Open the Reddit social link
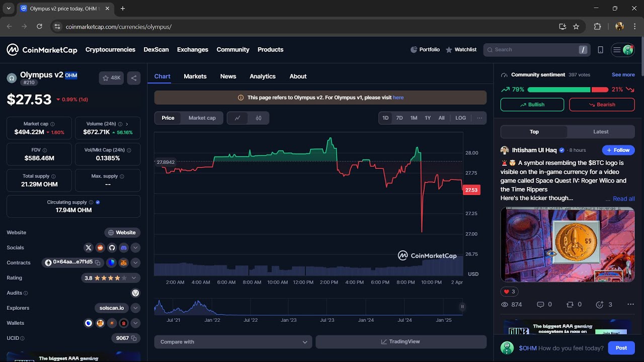 (100, 247)
